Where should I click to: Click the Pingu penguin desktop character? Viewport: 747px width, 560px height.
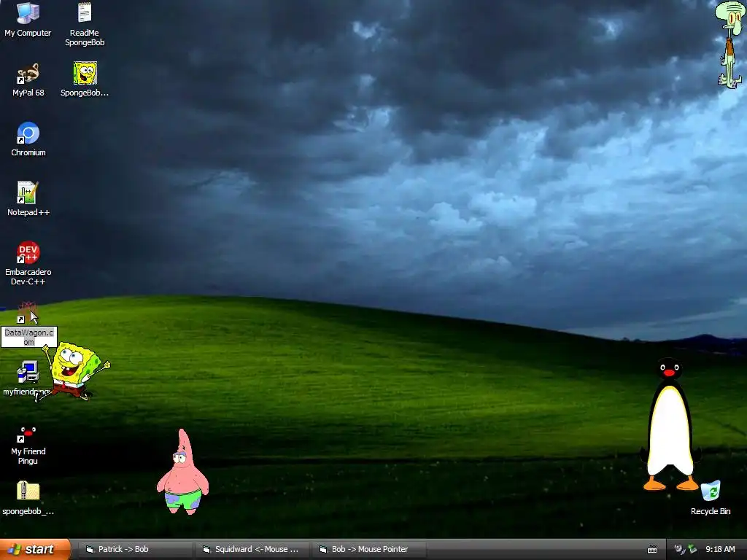(670, 425)
